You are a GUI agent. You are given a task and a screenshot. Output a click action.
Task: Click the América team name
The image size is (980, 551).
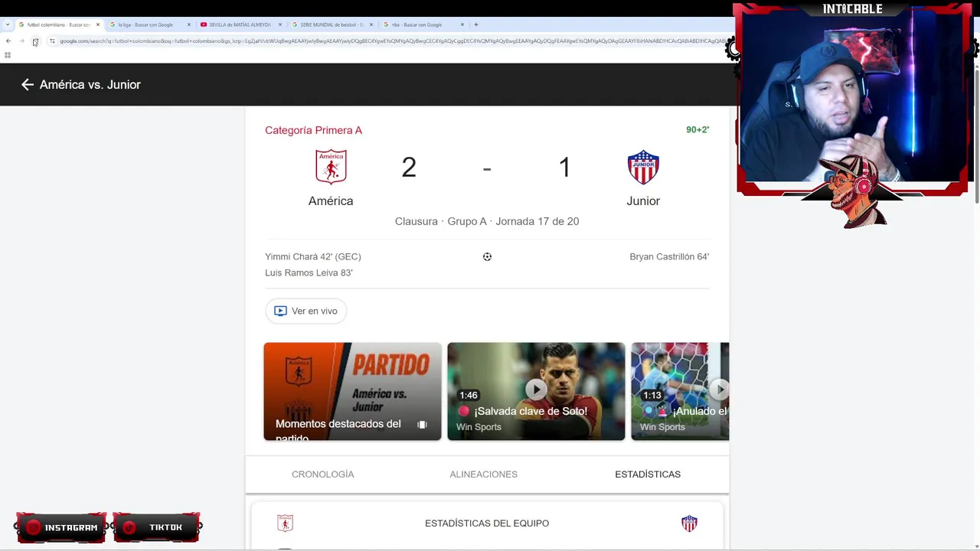click(331, 201)
